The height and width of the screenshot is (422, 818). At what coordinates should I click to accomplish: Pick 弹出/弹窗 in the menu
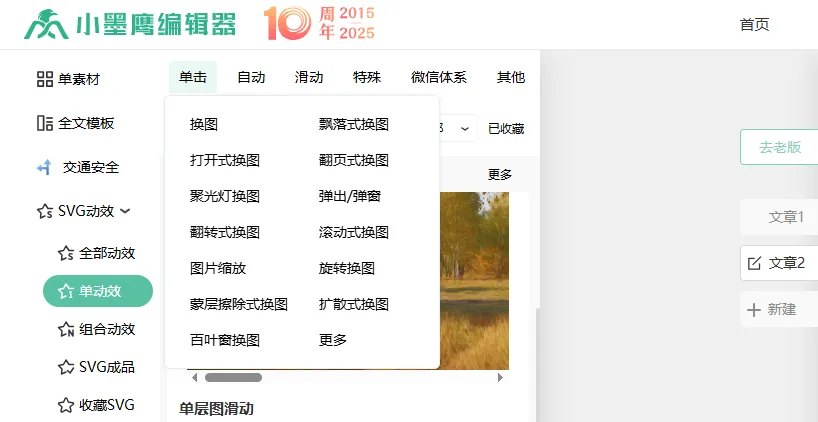tap(350, 196)
